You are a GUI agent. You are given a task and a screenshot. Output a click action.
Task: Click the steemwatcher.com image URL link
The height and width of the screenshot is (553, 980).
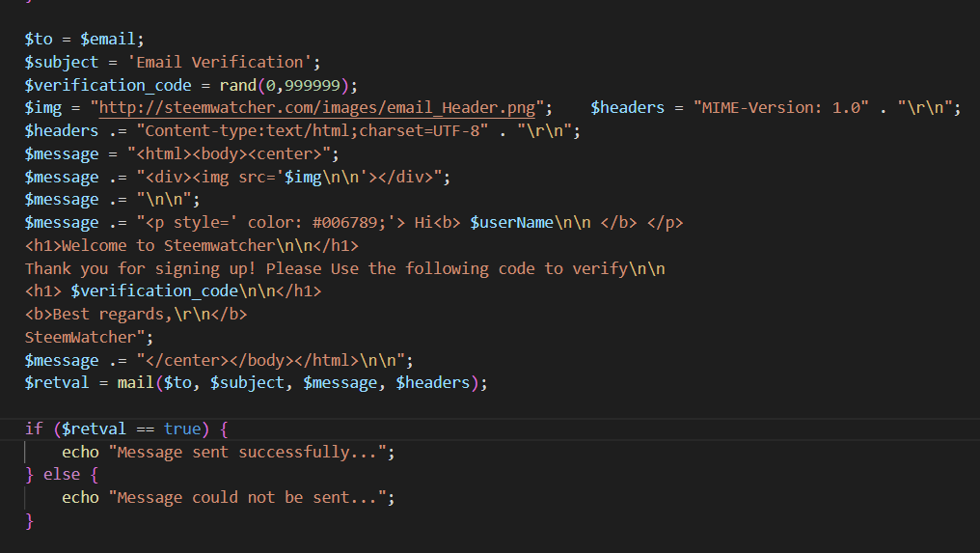pos(317,107)
